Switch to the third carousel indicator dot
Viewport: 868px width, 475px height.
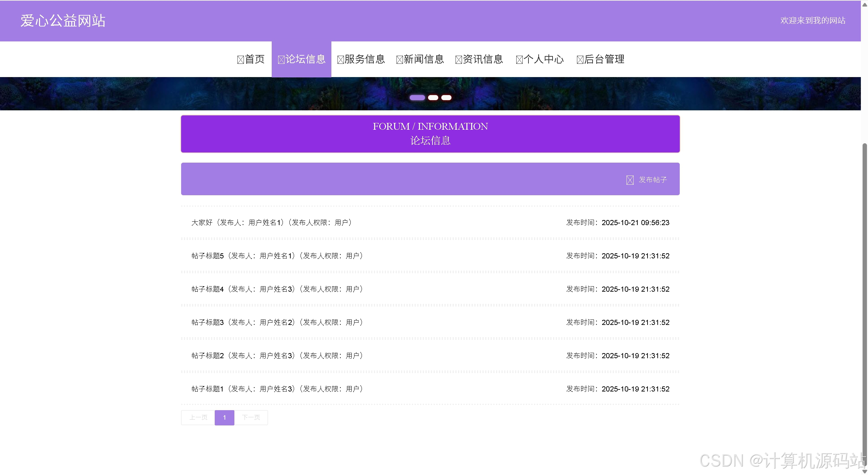pos(446,98)
